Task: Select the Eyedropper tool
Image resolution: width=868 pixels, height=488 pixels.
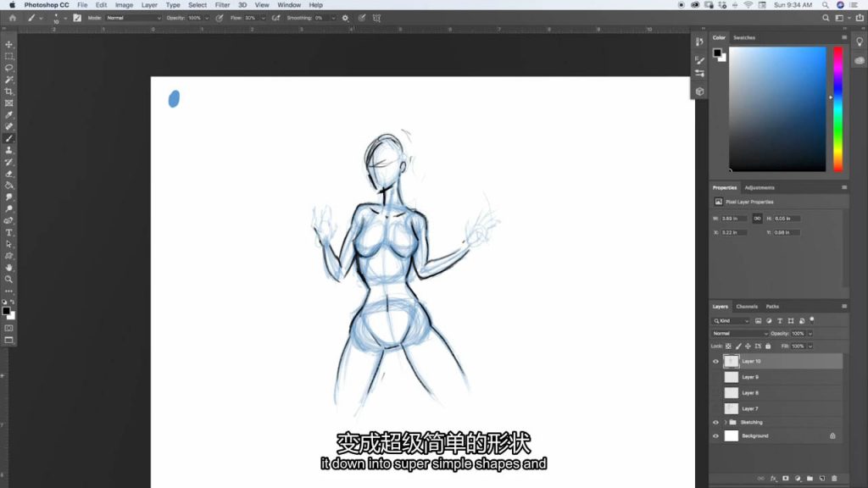Action: [9, 114]
